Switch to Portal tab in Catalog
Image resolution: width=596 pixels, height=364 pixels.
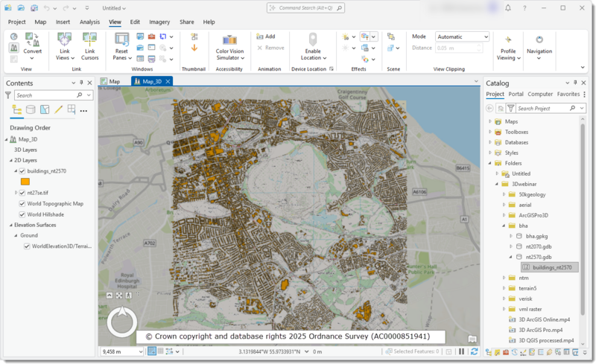pyautogui.click(x=516, y=95)
